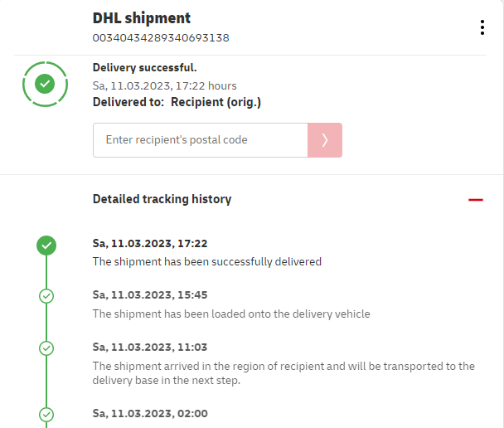Click the Sa, 11.03.2023, 17:22 hours summary date
Viewport: 504px width, 428px height.
coord(165,85)
